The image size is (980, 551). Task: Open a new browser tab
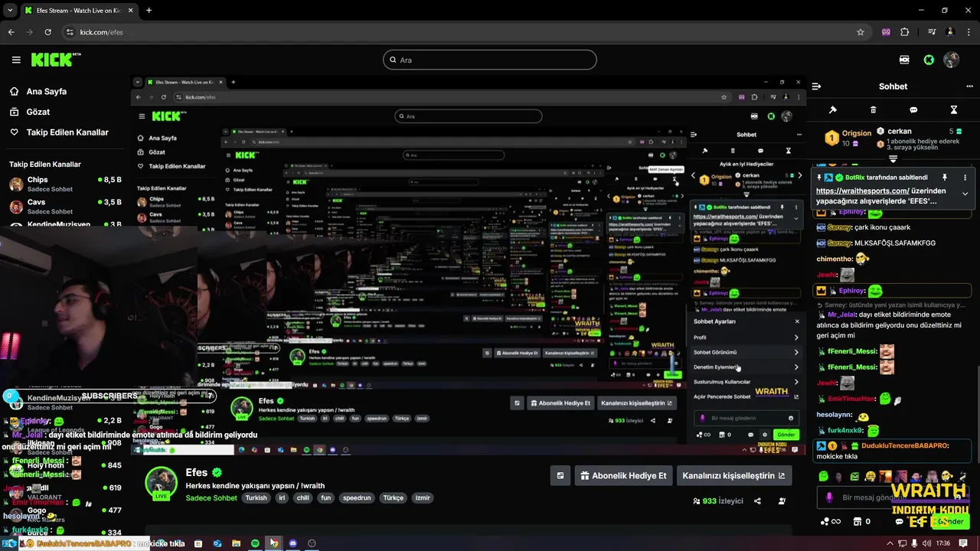[149, 11]
